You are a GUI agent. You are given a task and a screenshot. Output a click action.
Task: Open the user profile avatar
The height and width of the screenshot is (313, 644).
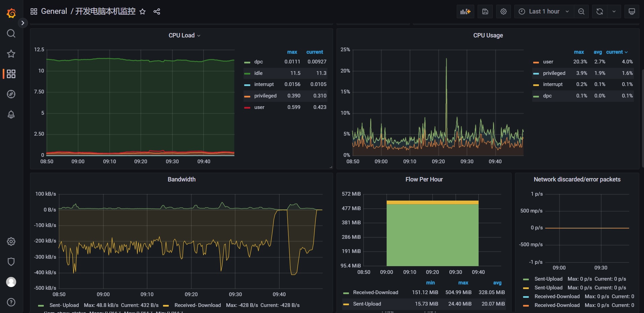point(11,282)
